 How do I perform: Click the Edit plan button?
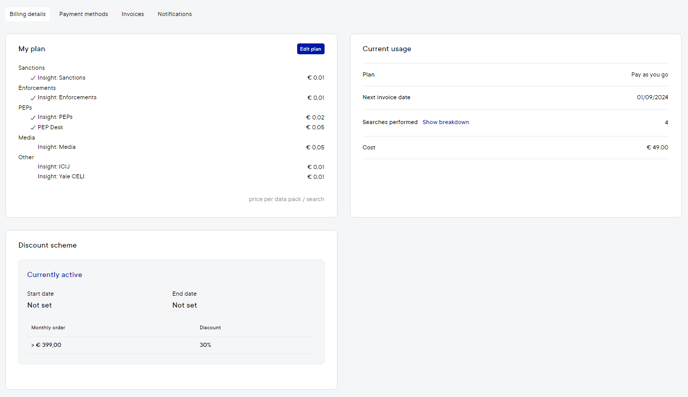click(311, 49)
